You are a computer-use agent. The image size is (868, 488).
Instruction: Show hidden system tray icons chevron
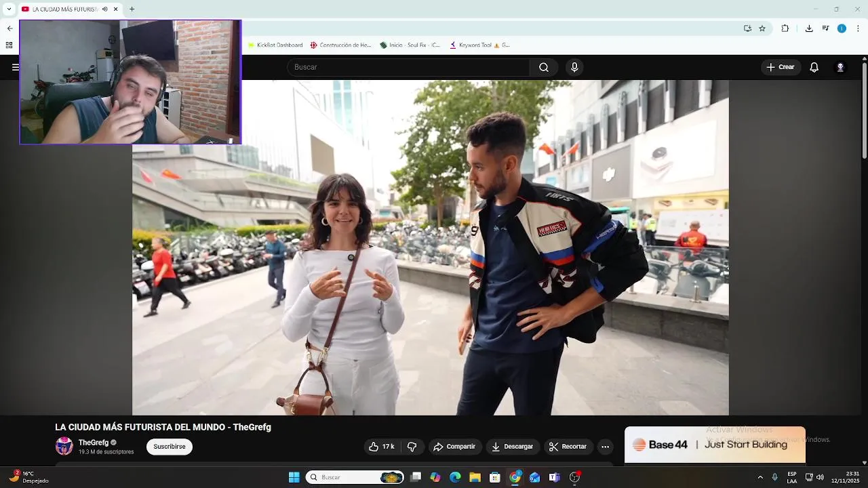pos(760,477)
